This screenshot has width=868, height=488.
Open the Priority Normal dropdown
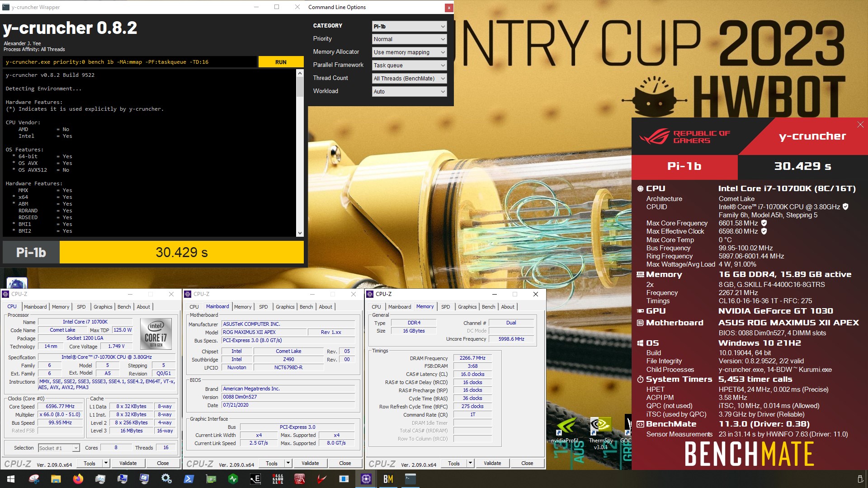coord(409,39)
